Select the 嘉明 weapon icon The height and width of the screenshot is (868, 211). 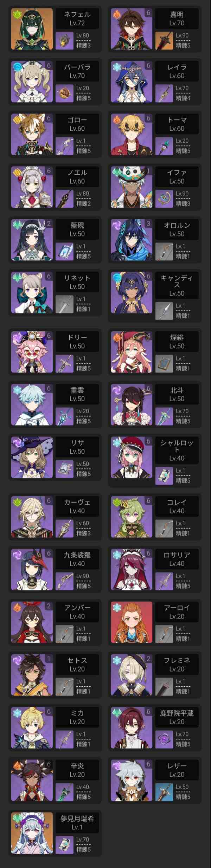click(164, 41)
